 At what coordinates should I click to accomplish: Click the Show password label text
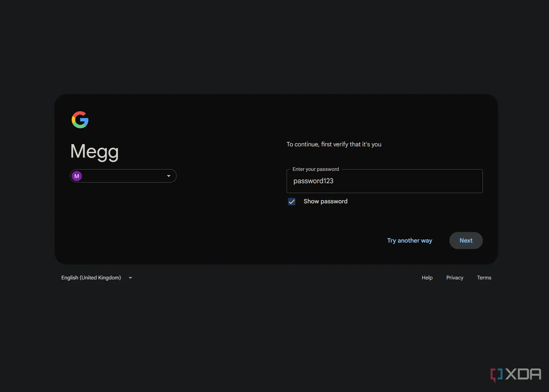[326, 201]
